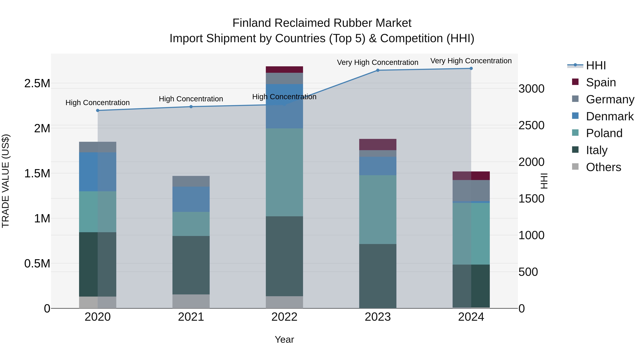The image size is (644, 362).
Task: Toggle the Spain legend entry
Action: pos(594,82)
